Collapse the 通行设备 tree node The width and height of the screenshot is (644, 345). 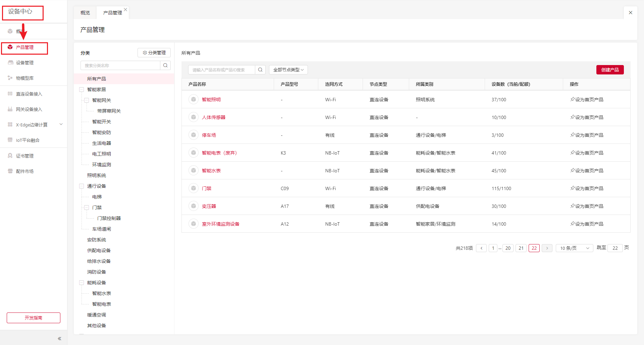point(82,186)
